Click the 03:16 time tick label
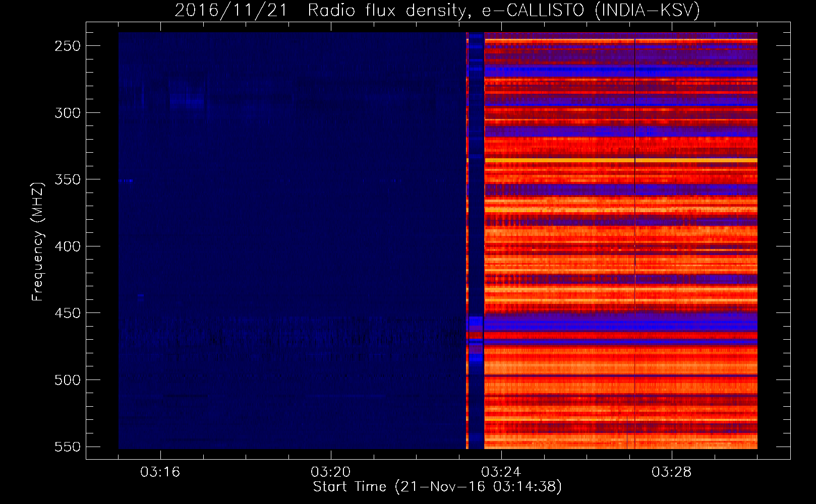 pos(160,472)
